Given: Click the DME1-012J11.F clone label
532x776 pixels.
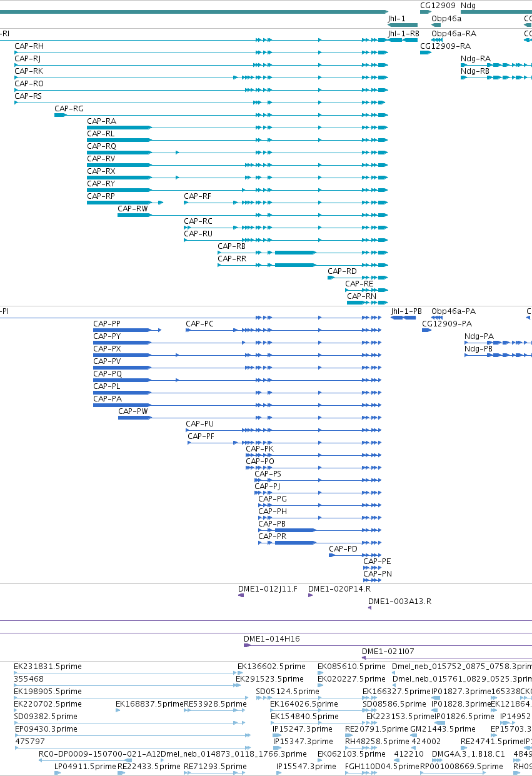Looking at the screenshot, I should point(268,589).
